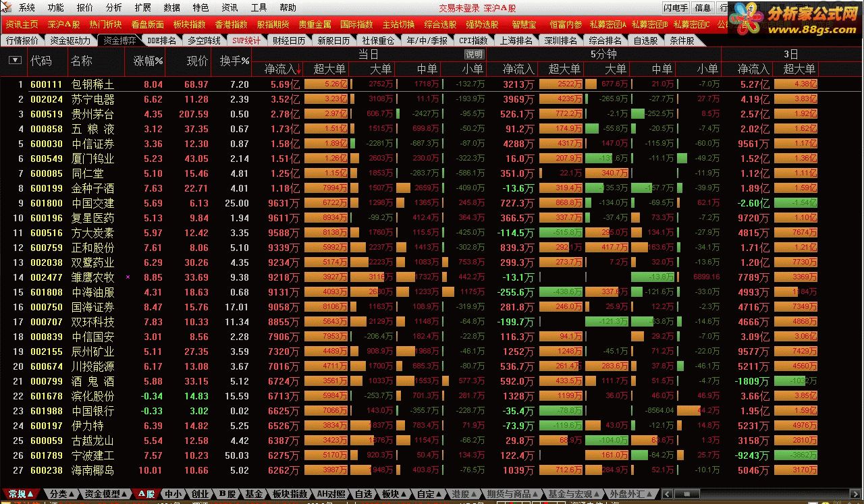Select stock code 600111 row
Image resolution: width=864 pixels, height=504 pixels.
(x=46, y=84)
